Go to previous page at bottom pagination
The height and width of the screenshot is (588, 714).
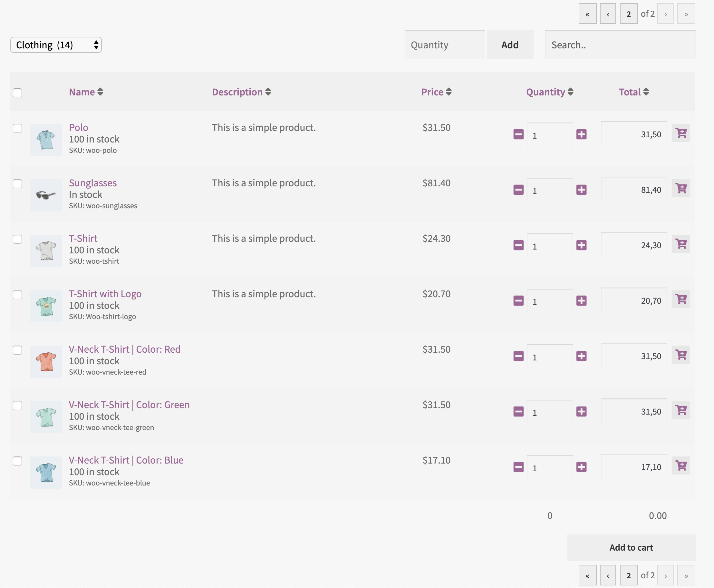[x=608, y=575]
